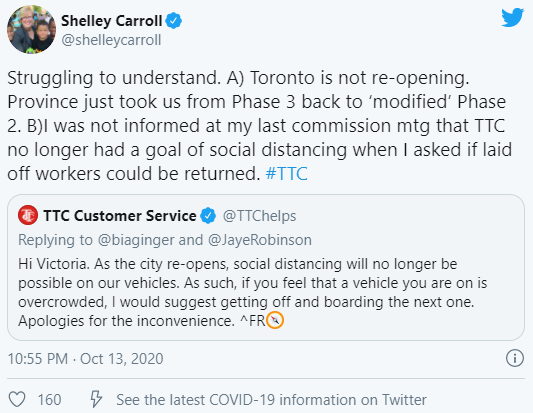Click the heart like icon
The height and width of the screenshot is (413, 533).
pos(17,399)
